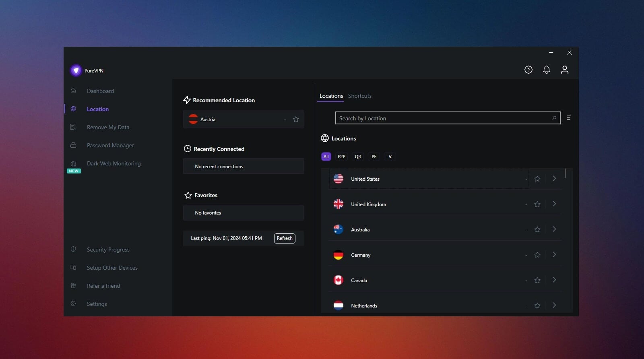The height and width of the screenshot is (359, 644).
Task: Click the 'No favorites' text
Action: (x=208, y=213)
